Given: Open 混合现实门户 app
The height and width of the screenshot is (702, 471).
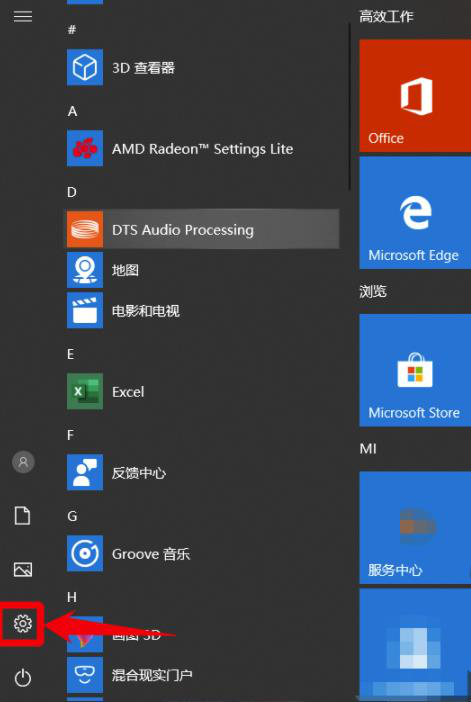Looking at the screenshot, I should pos(203,675).
